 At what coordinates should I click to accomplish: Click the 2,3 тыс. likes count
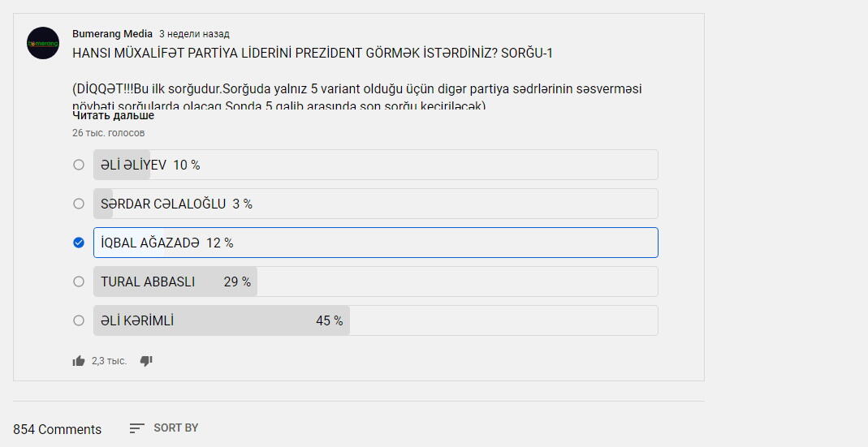[109, 361]
